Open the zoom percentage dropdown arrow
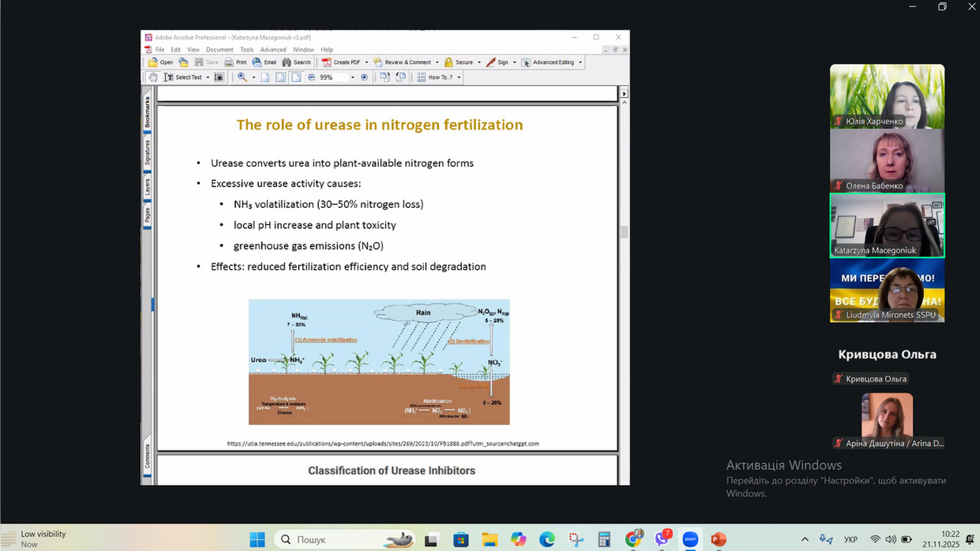Viewport: 980px width, 551px height. (352, 78)
